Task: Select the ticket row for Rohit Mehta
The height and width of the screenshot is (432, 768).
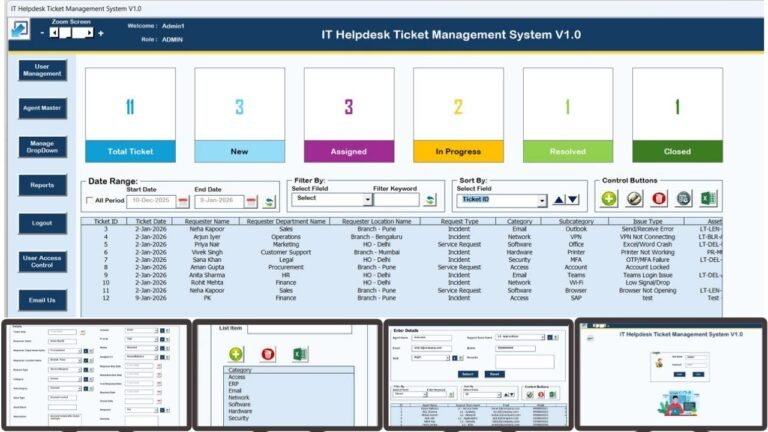Action: 401,283
